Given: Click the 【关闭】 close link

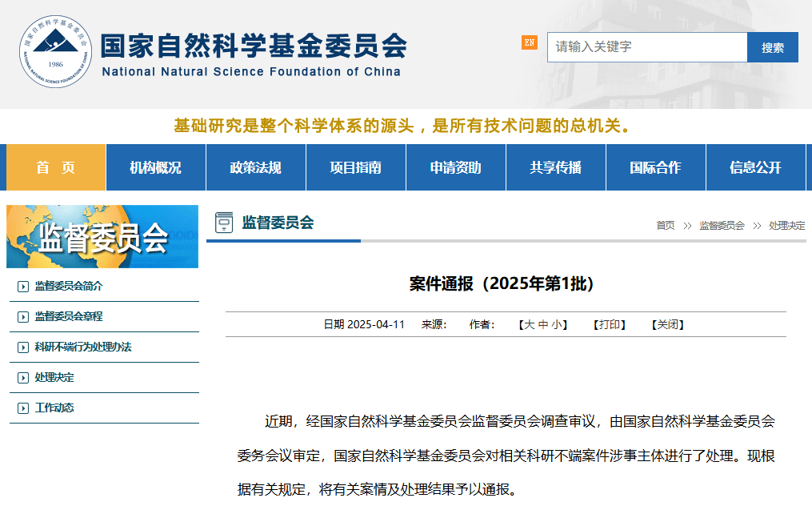Looking at the screenshot, I should coord(668,324).
